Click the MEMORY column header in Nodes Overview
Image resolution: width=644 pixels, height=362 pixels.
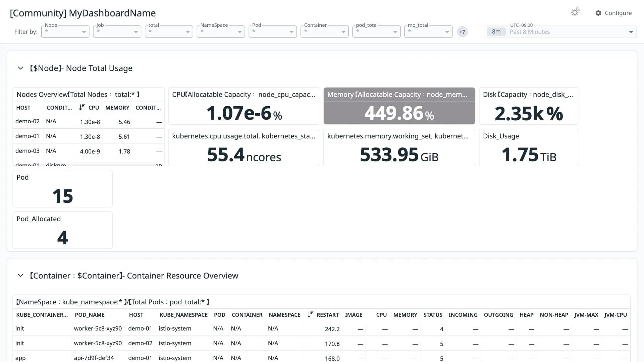coord(117,108)
